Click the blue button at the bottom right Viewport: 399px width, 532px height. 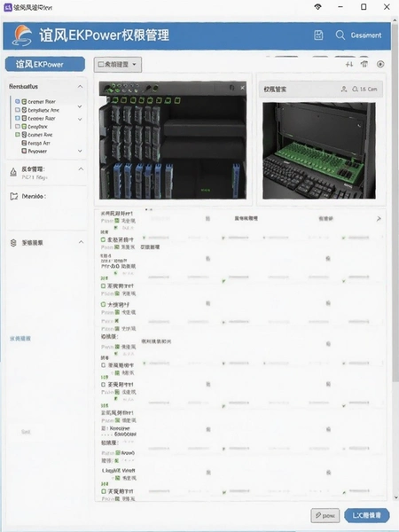(366, 515)
